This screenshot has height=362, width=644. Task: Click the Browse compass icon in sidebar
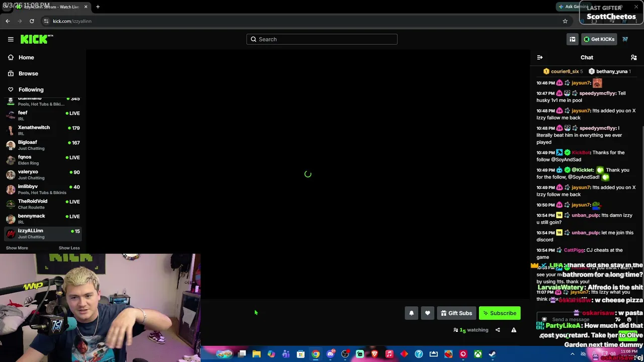tap(11, 73)
